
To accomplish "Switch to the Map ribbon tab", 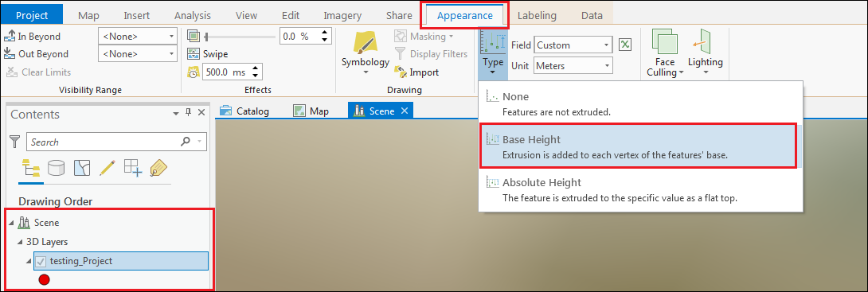I will point(88,15).
